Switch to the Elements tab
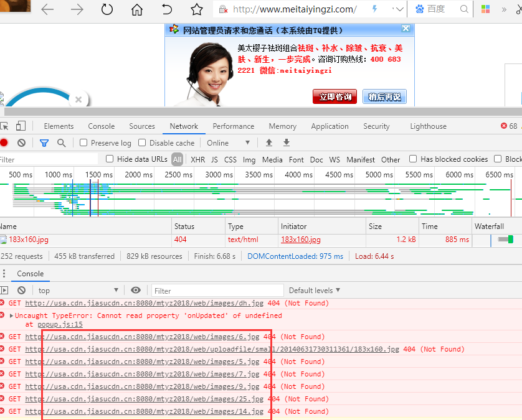Screen dimensions: 522x420 point(59,126)
